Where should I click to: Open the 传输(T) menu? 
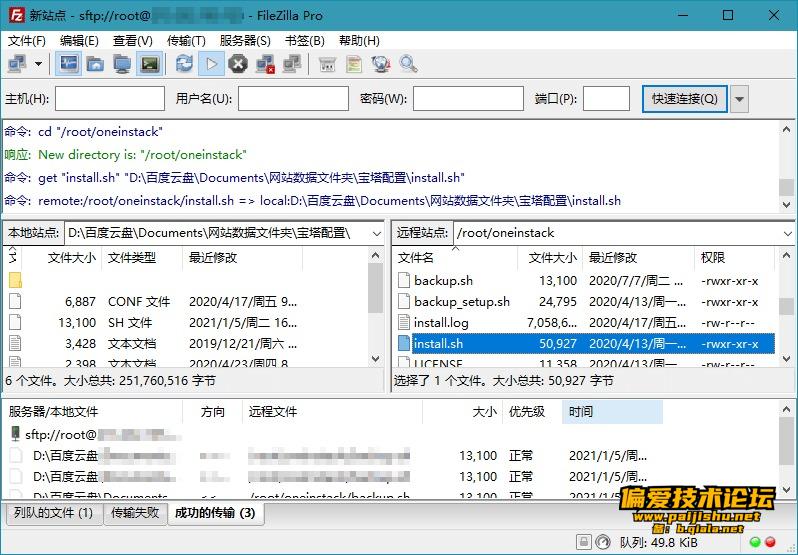(x=186, y=41)
